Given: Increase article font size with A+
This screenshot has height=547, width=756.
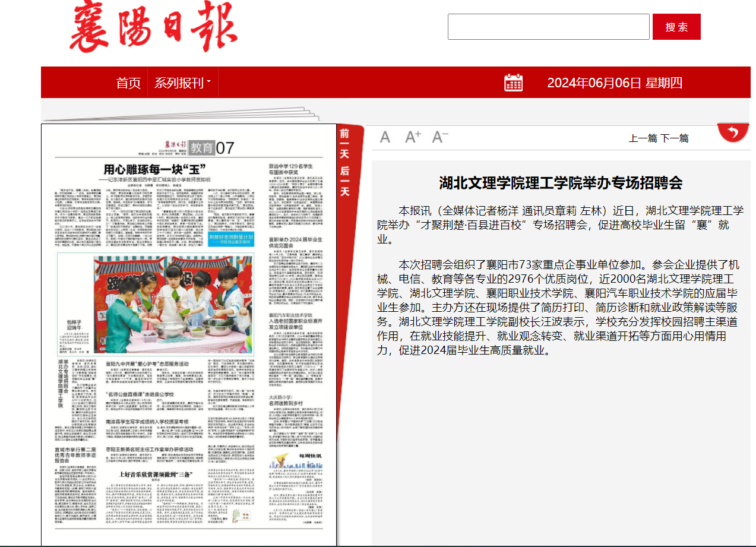Looking at the screenshot, I should pyautogui.click(x=413, y=138).
